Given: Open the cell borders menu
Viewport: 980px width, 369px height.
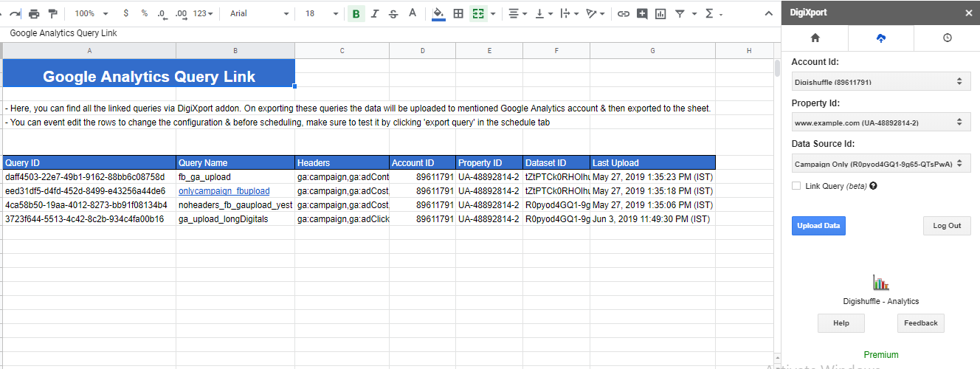Looking at the screenshot, I should pyautogui.click(x=458, y=13).
